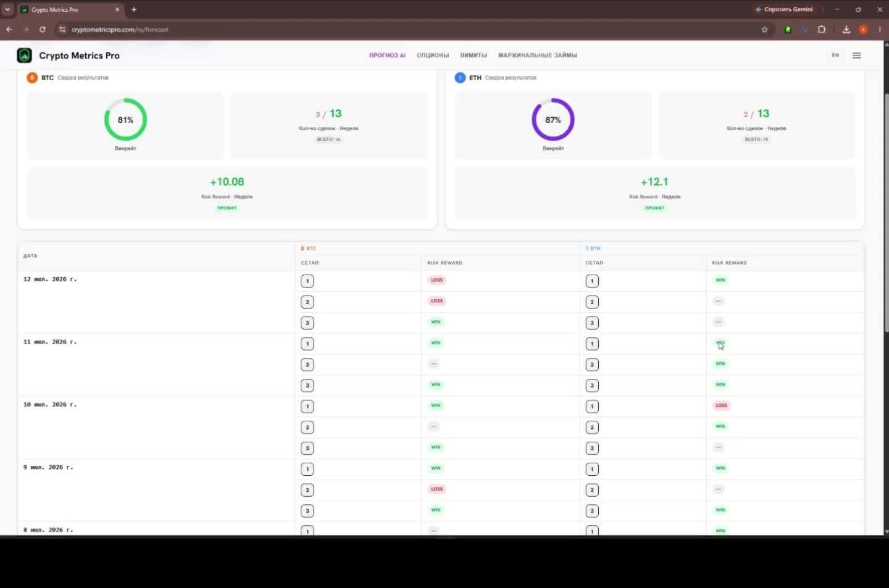Click BTC WIN badge, 12 июл. setup 3
Screen dimensions: 889x588
tap(436, 322)
